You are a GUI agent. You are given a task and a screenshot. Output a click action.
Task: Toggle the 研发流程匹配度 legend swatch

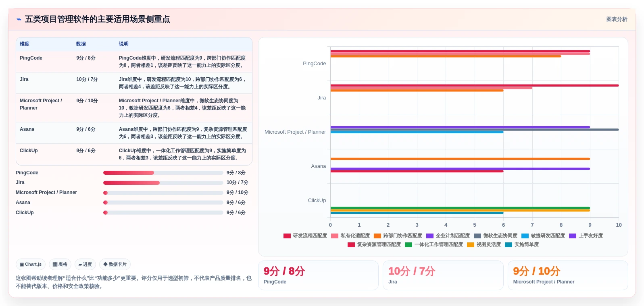pos(287,236)
